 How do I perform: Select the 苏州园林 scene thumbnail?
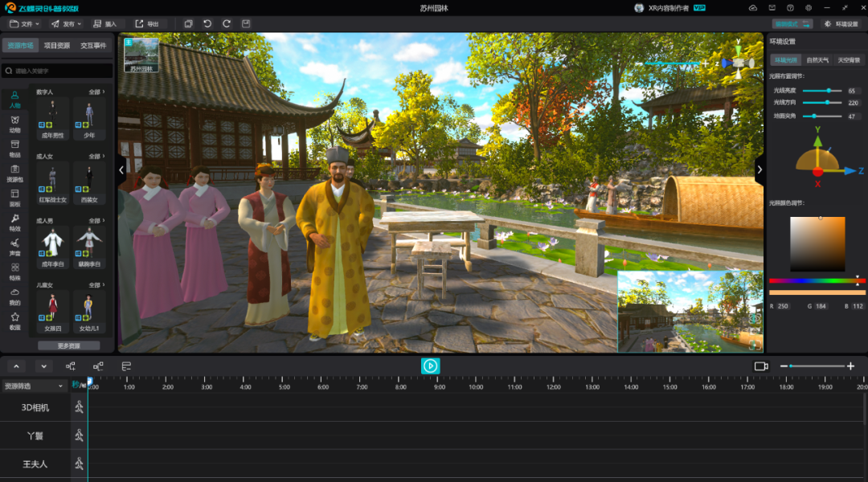point(141,55)
